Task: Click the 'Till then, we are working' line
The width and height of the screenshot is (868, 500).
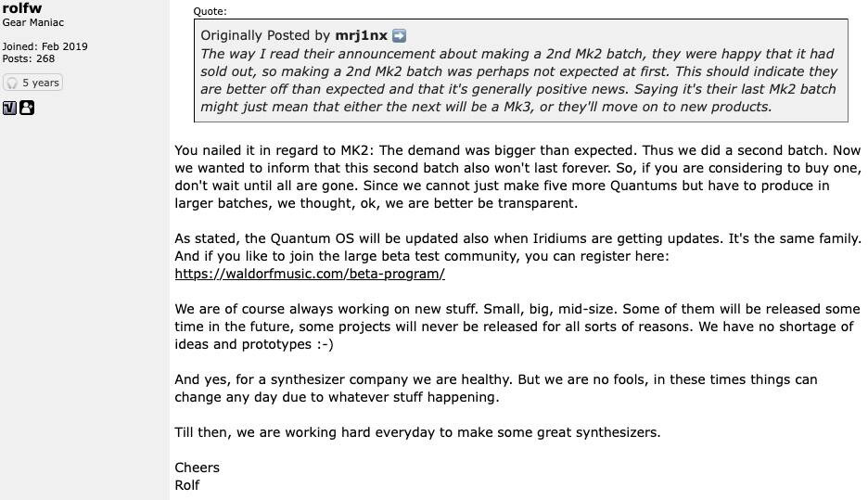Action: (x=417, y=432)
